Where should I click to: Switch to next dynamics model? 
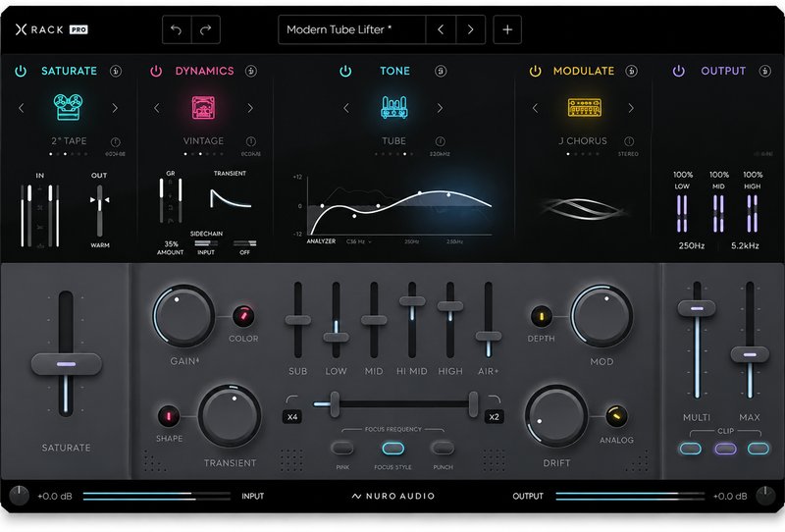[x=250, y=108]
